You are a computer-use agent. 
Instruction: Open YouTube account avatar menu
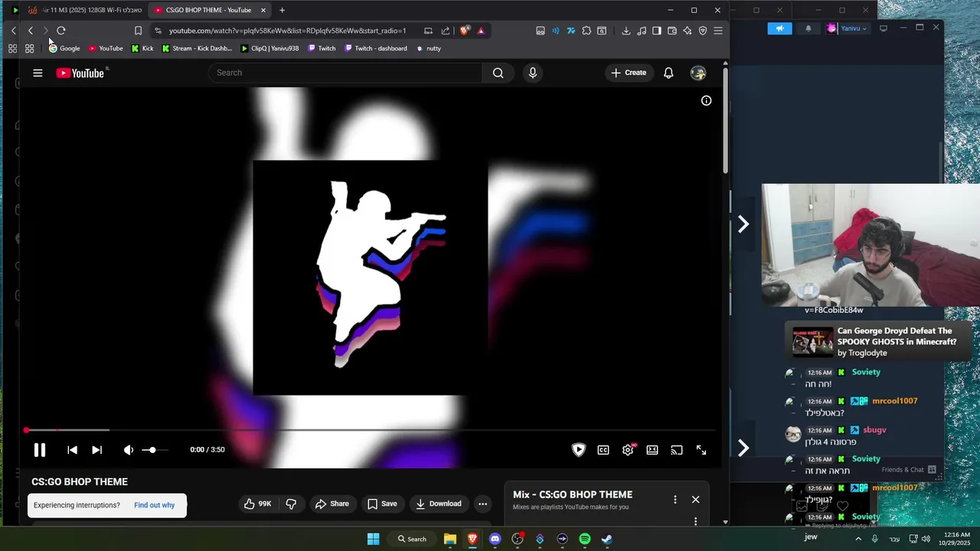tap(698, 73)
